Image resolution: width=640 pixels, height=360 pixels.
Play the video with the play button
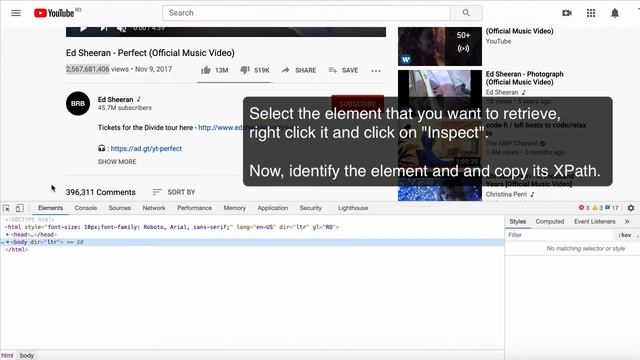click(x=83, y=28)
